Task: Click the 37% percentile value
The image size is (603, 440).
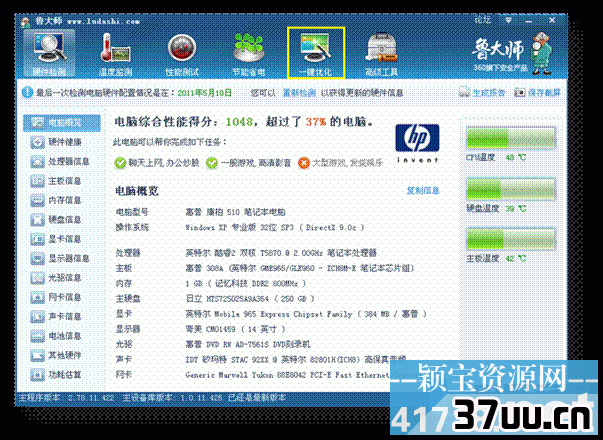Action: 316,122
